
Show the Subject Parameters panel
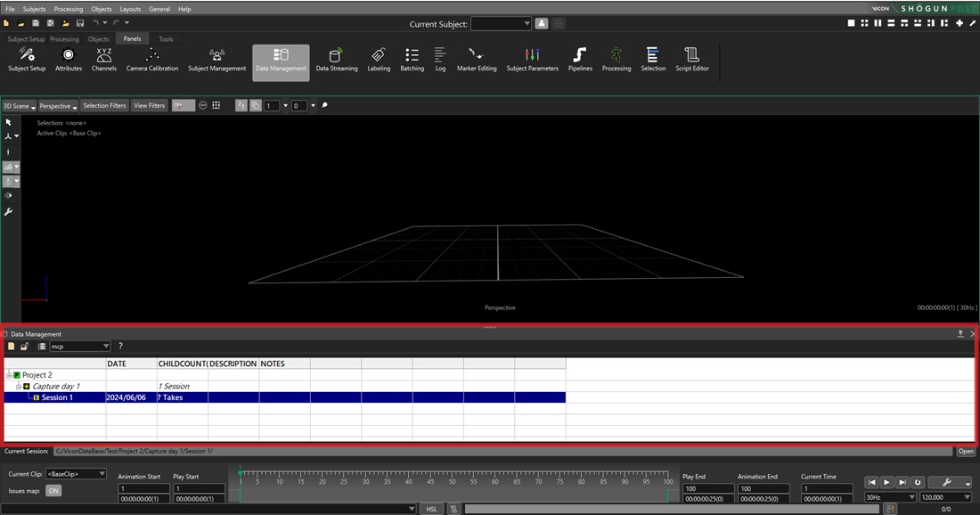point(532,60)
